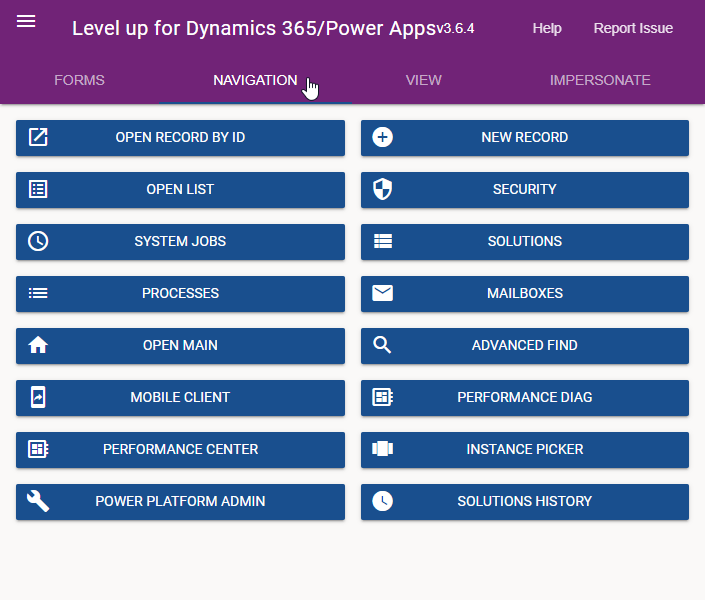Image resolution: width=705 pixels, height=600 pixels.
Task: Click the Performance Diag icon
Action: click(x=383, y=397)
